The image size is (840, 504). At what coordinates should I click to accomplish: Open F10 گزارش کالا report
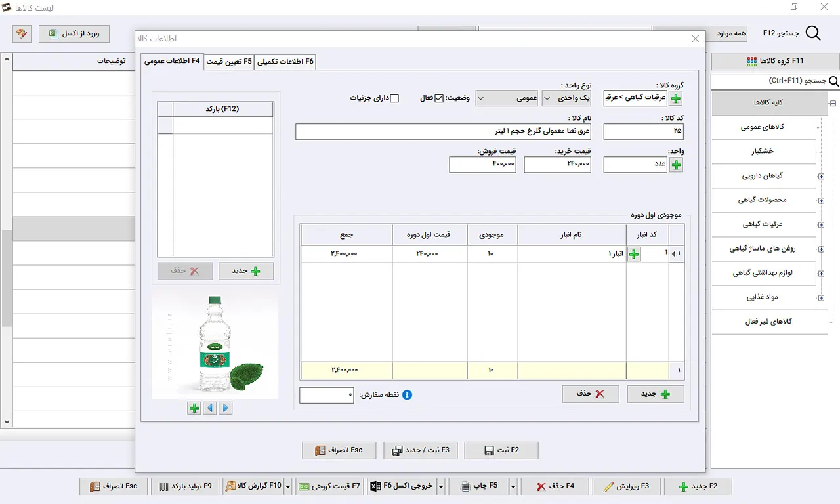point(253,486)
